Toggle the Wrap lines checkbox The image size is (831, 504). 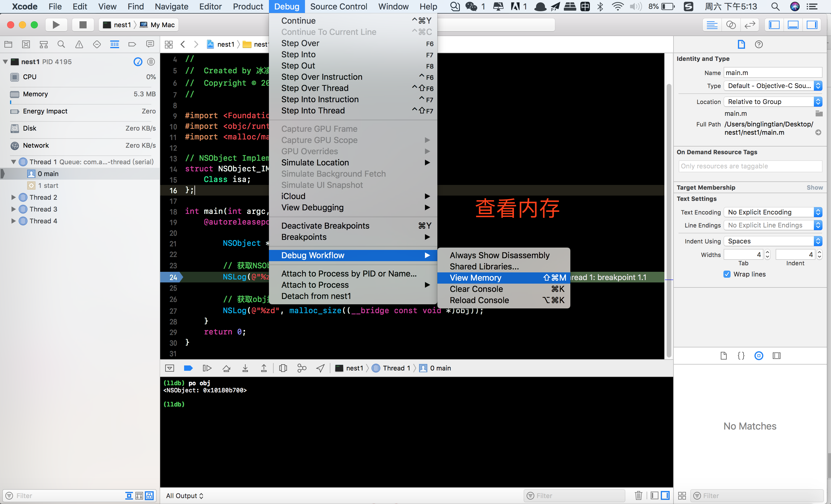click(x=727, y=274)
